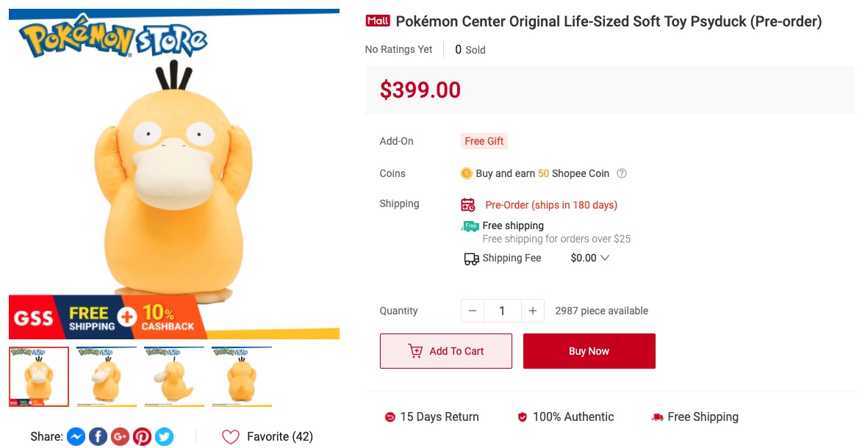Increase quantity with the plus stepper

[x=532, y=311]
